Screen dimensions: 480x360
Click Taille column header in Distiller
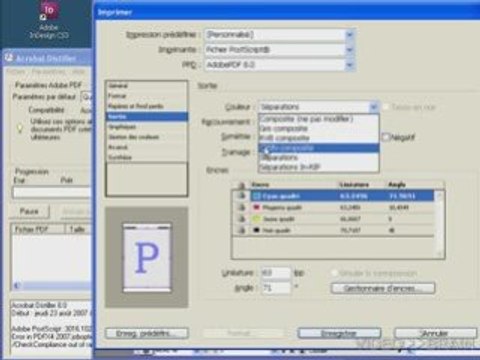[x=79, y=229]
